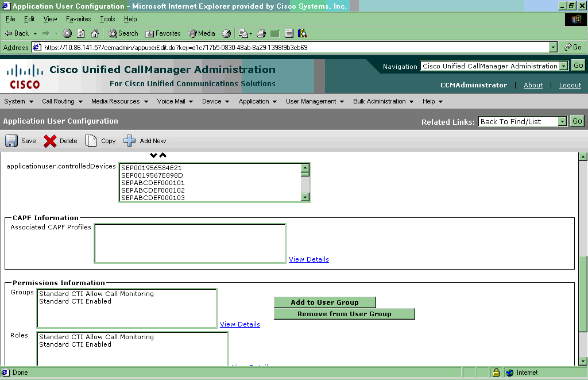Click the Print icon in toolbar
The width and height of the screenshot is (588, 380).
point(261,33)
